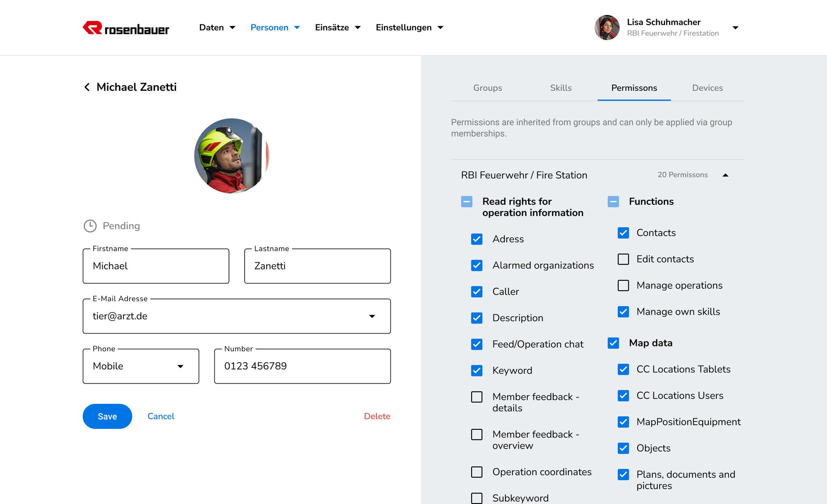The image size is (827, 504).
Task: Open the Phone type Mobile dropdown
Action: [180, 366]
